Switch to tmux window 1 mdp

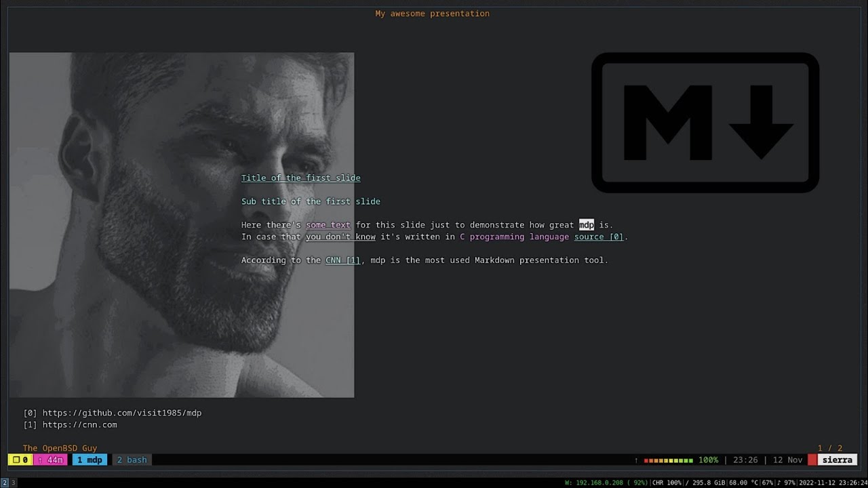(90, 460)
